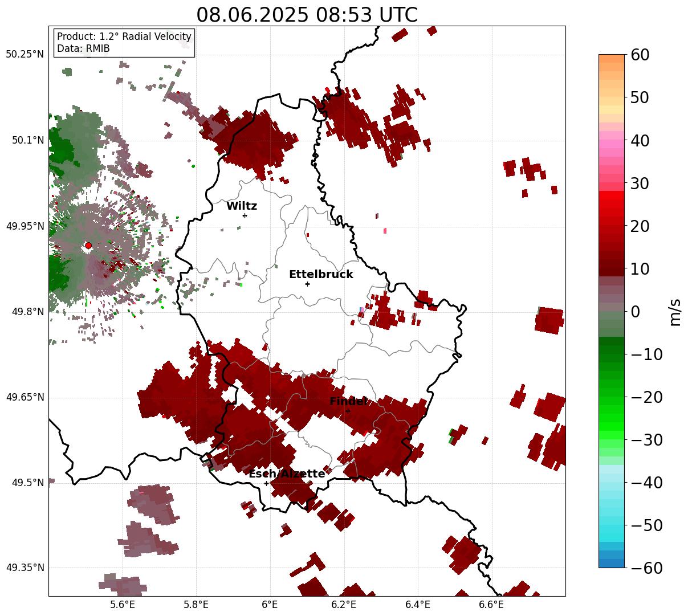The width and height of the screenshot is (688, 616).
Task: Click the bright green colorbar segment
Action: click(x=612, y=426)
